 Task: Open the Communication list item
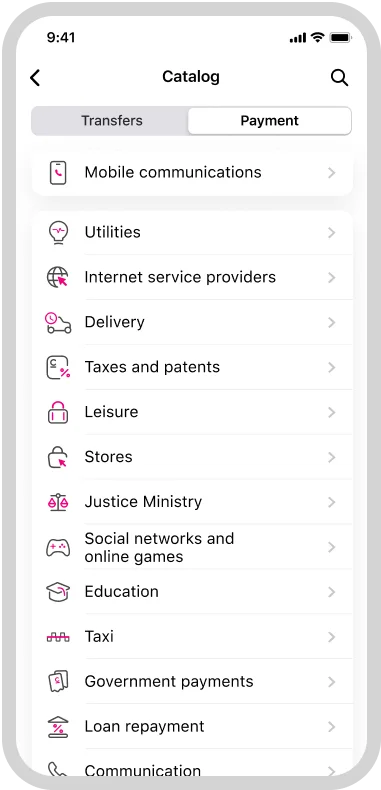pyautogui.click(x=192, y=769)
